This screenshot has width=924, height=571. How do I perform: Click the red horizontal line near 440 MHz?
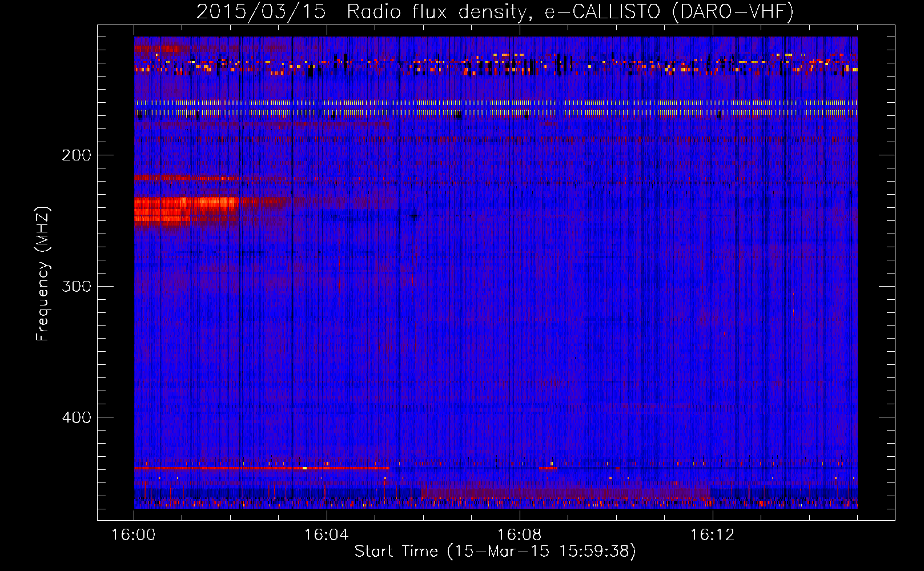[x=262, y=468]
